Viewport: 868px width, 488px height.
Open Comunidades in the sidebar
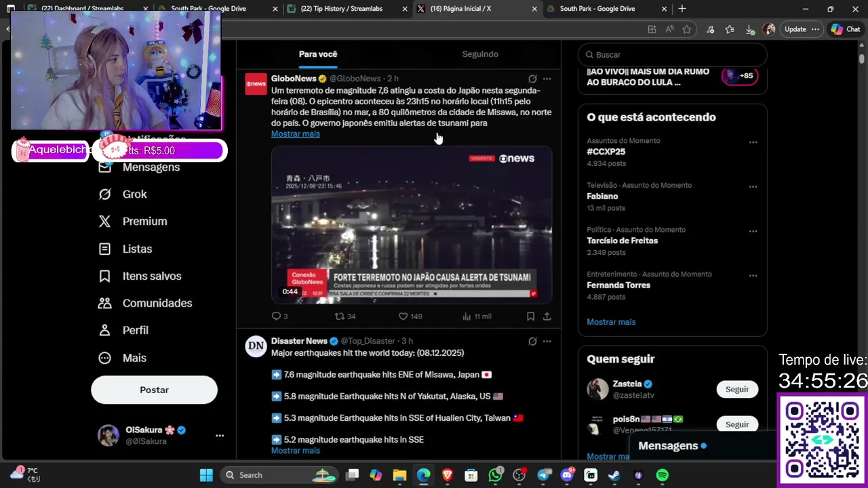click(145, 303)
